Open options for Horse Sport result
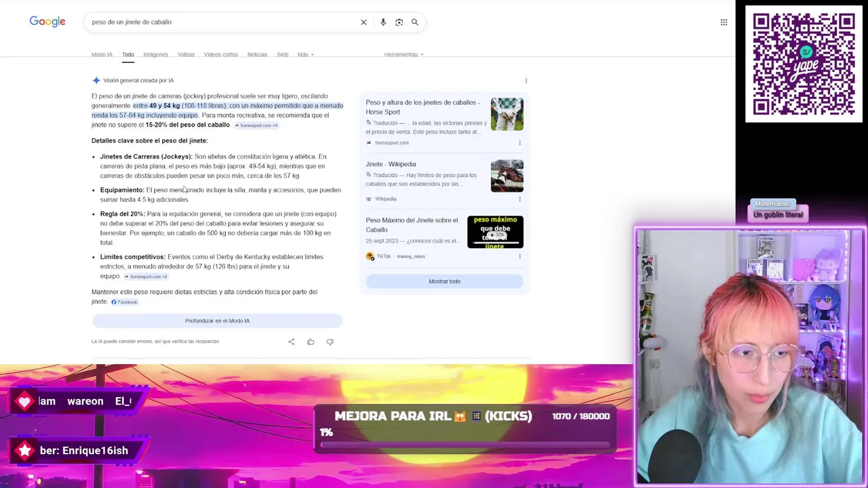 pyautogui.click(x=519, y=143)
